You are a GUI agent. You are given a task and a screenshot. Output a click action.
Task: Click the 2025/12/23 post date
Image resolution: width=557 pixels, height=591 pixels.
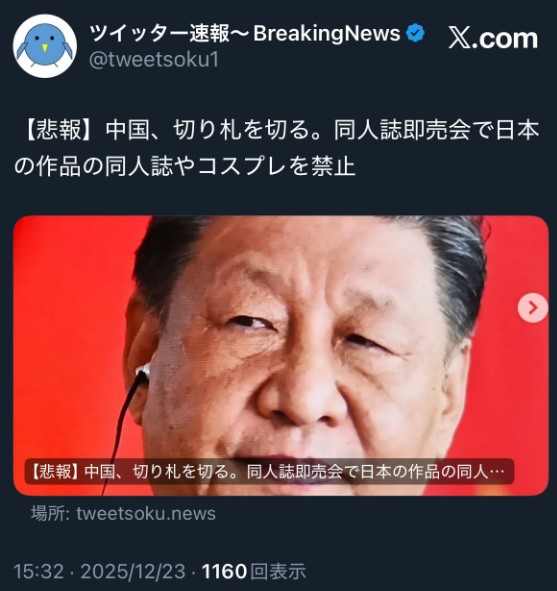133,571
